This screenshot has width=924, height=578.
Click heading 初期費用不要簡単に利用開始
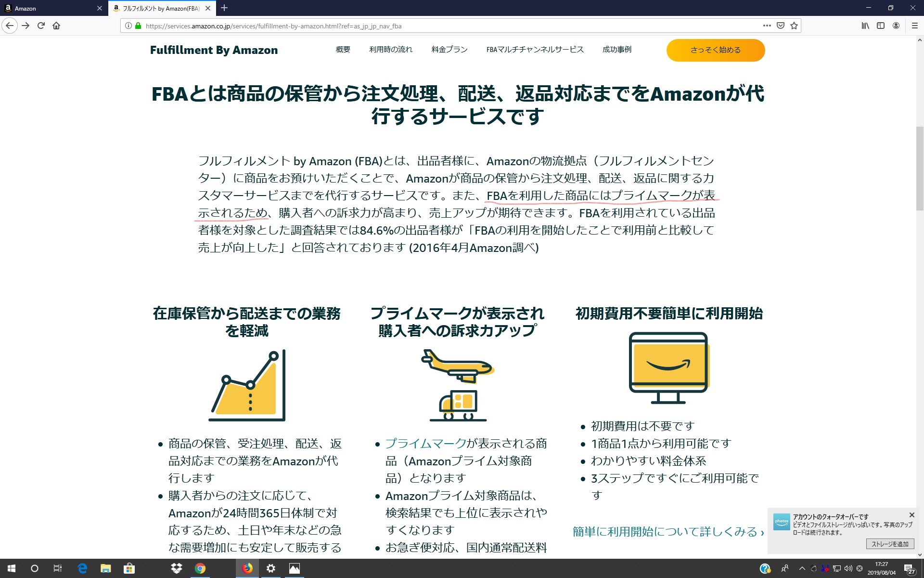669,314
